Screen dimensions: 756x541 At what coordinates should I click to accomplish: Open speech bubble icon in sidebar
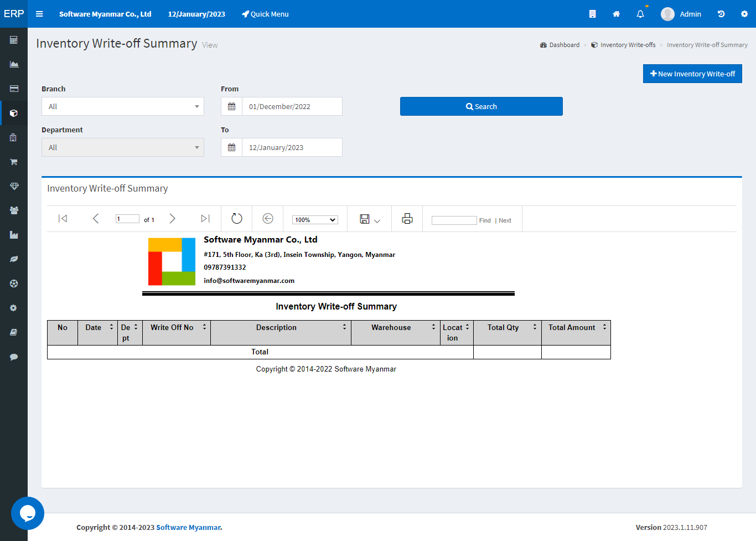tap(14, 357)
